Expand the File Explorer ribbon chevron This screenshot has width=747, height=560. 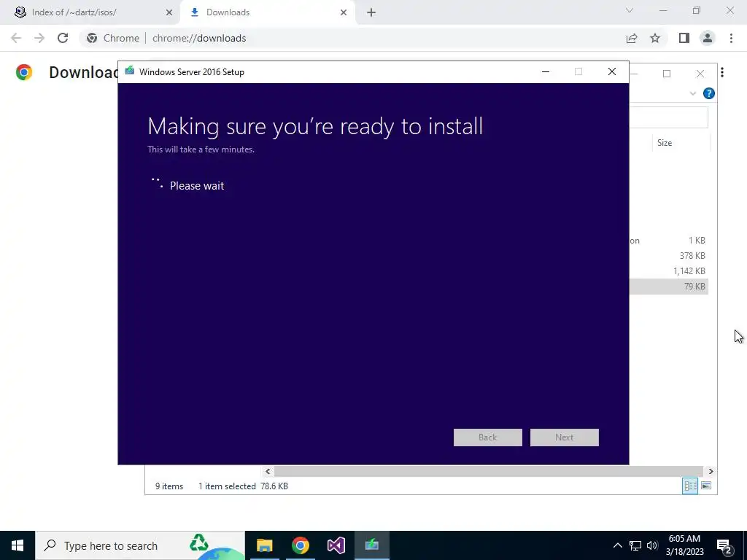[x=693, y=93]
